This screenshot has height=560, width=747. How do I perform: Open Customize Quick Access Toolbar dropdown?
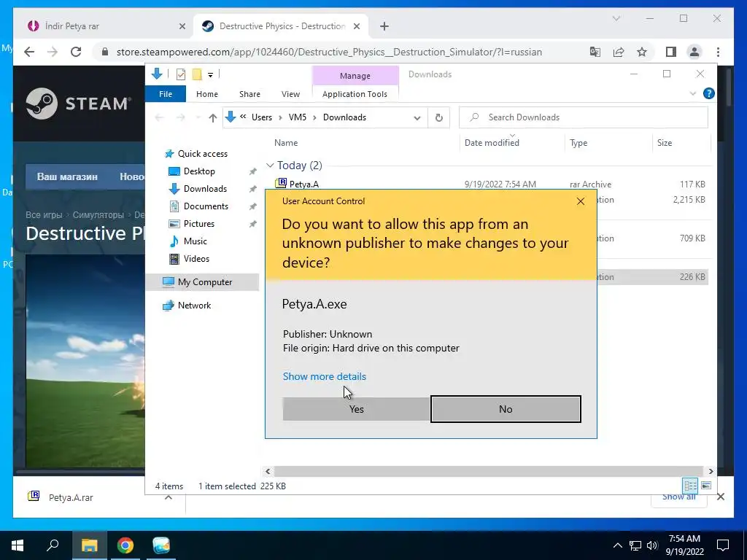210,74
